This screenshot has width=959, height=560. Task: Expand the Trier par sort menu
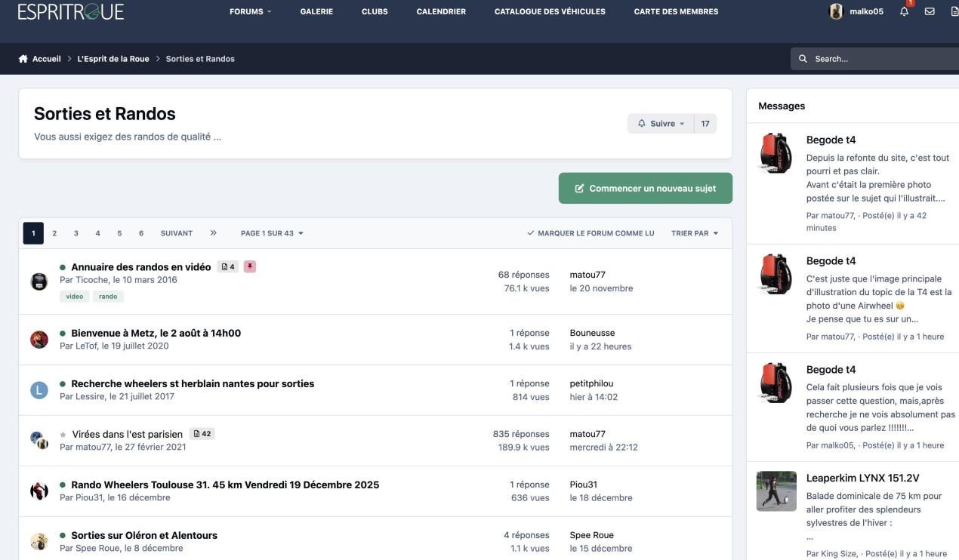[695, 233]
